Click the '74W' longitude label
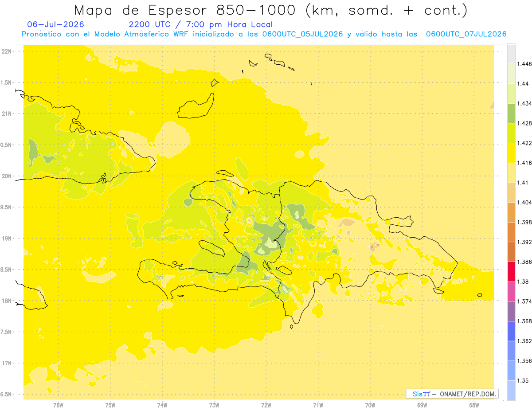 [x=162, y=405]
